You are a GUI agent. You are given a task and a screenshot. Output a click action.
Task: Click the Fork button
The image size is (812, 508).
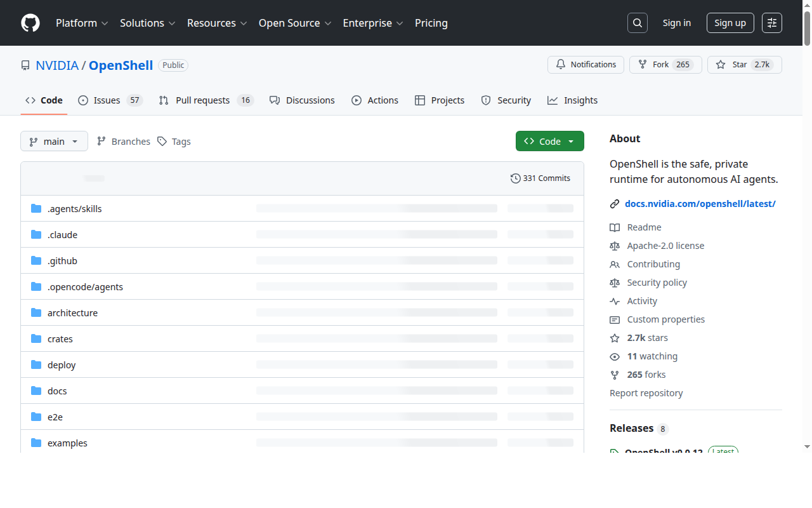(665, 64)
